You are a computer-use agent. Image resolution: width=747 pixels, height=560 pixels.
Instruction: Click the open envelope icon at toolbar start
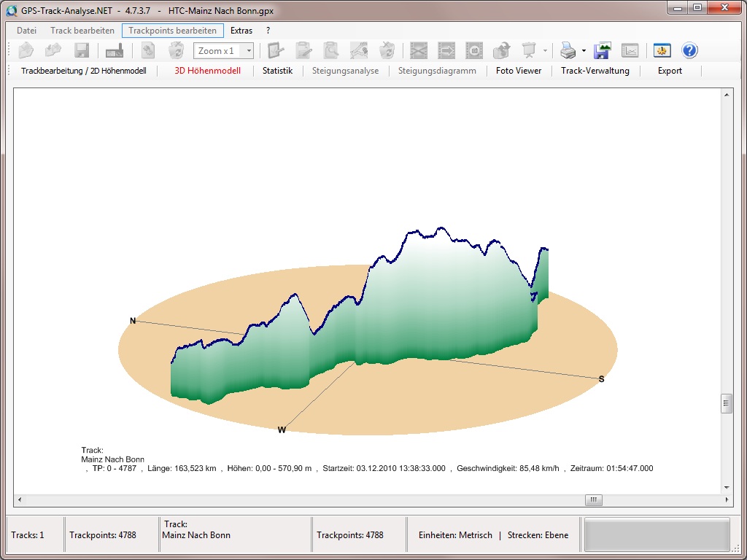click(26, 50)
